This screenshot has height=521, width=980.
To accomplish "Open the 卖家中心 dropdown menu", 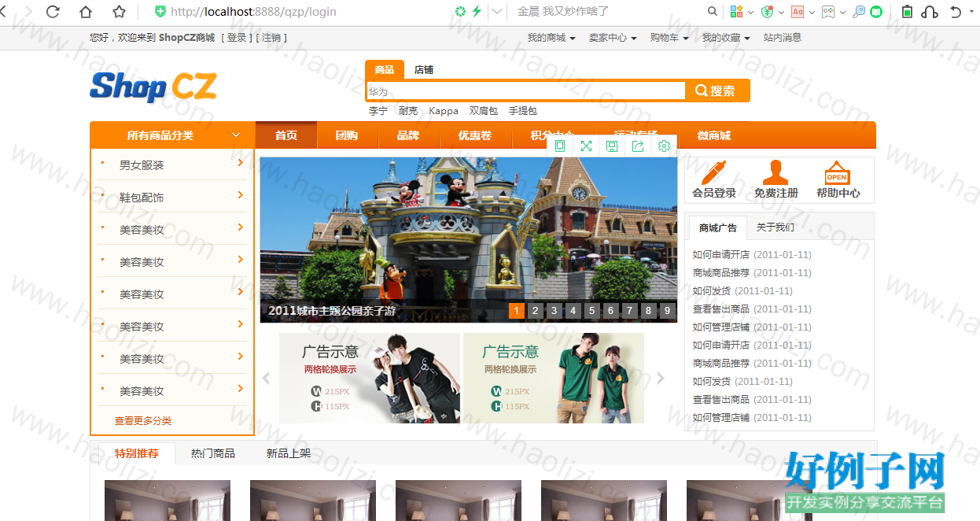I will (x=613, y=38).
